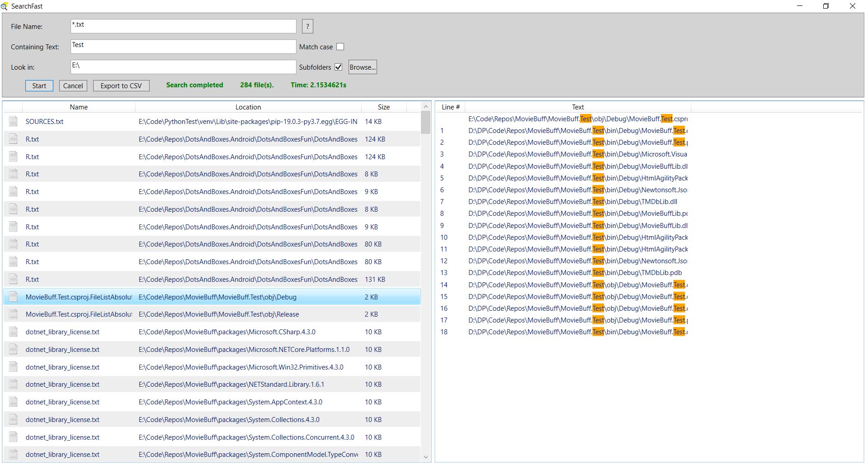Click the file icon in the highlighted obj\Debug row
868x465 pixels.
click(13, 297)
